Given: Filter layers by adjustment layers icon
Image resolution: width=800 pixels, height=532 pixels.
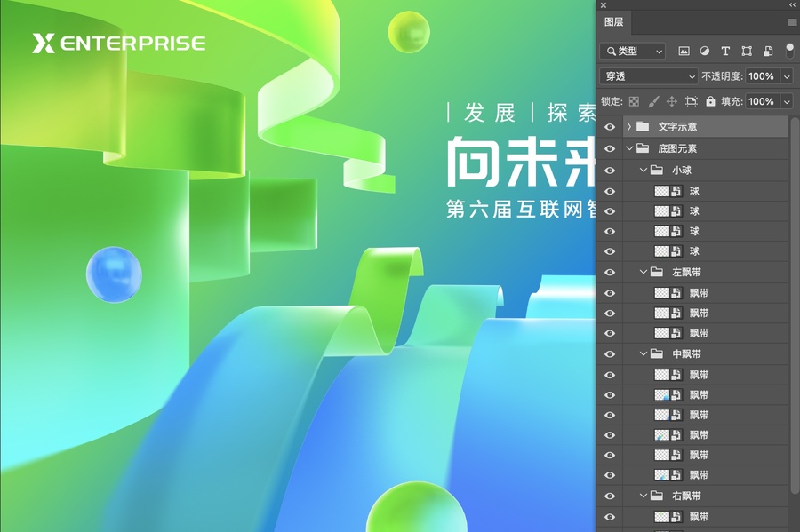Looking at the screenshot, I should (705, 51).
